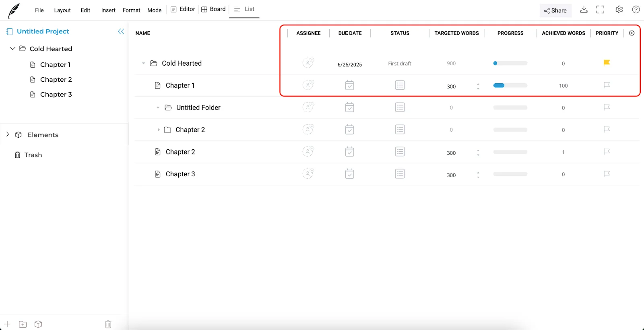Set due date for Chapter 3
The width and height of the screenshot is (644, 330).
[x=350, y=174]
